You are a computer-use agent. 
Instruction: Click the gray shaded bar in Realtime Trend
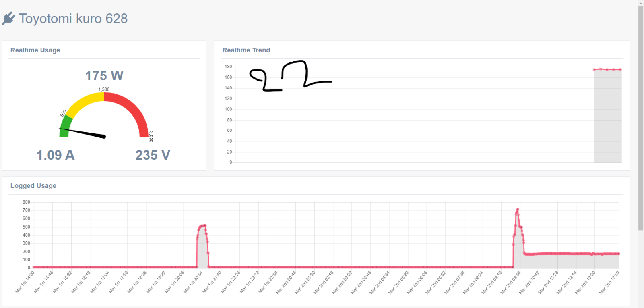point(608,116)
